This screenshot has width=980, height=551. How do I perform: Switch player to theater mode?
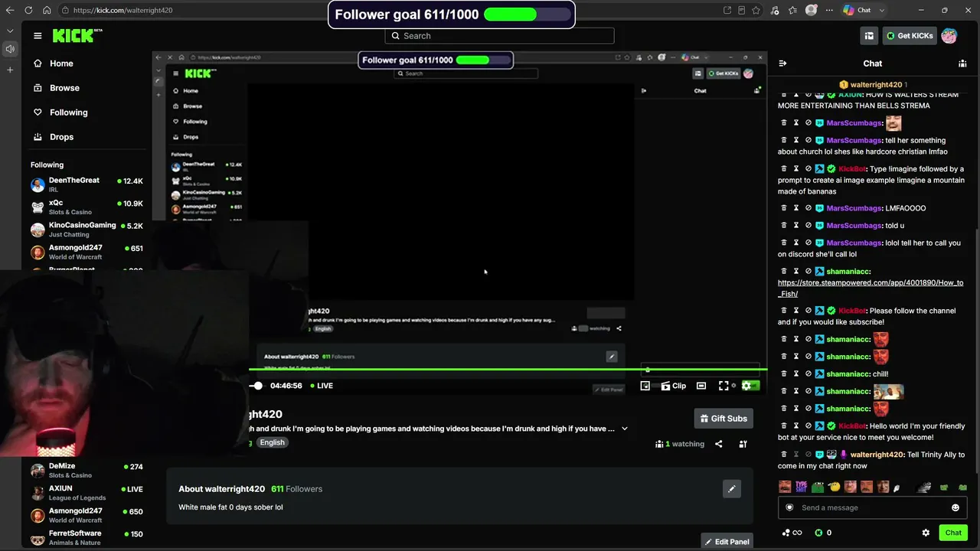701,386
